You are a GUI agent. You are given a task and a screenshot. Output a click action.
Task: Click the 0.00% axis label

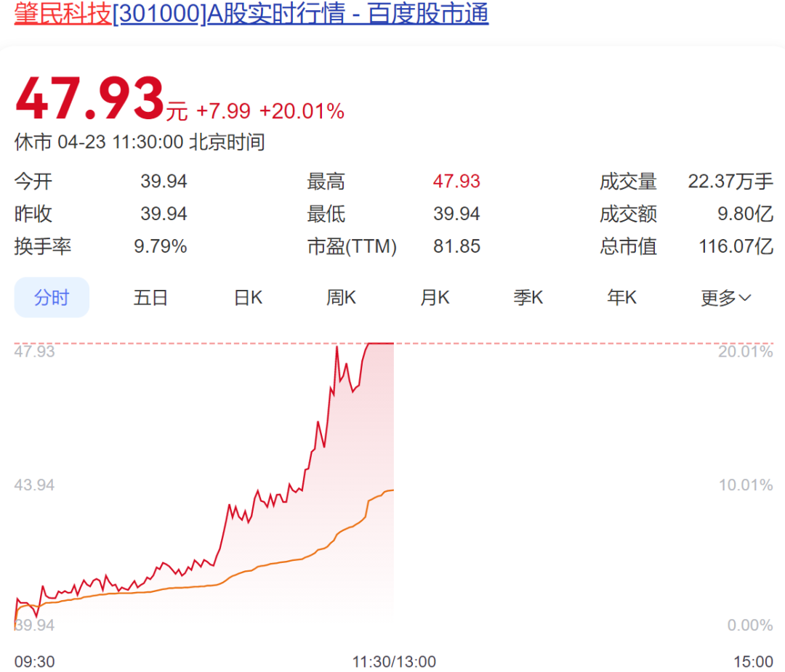[750, 625]
